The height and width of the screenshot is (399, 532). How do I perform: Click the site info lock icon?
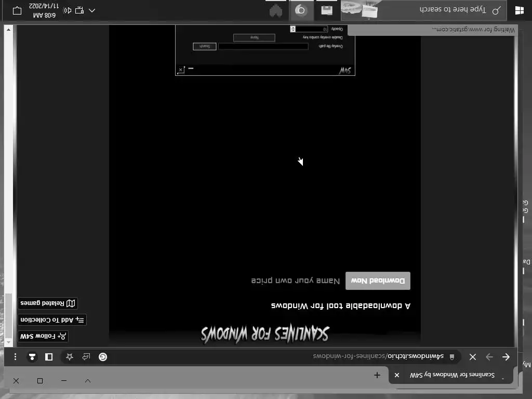coord(452,356)
